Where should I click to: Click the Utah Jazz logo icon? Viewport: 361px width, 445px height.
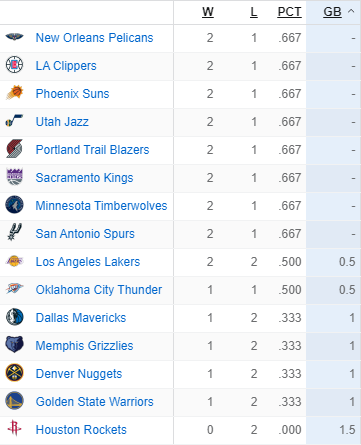coord(14,121)
